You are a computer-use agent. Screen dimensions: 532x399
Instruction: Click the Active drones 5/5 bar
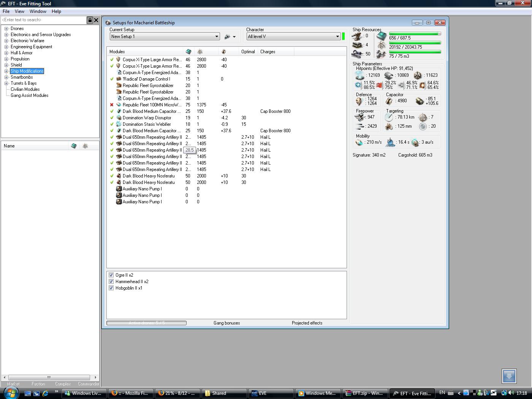147,323
